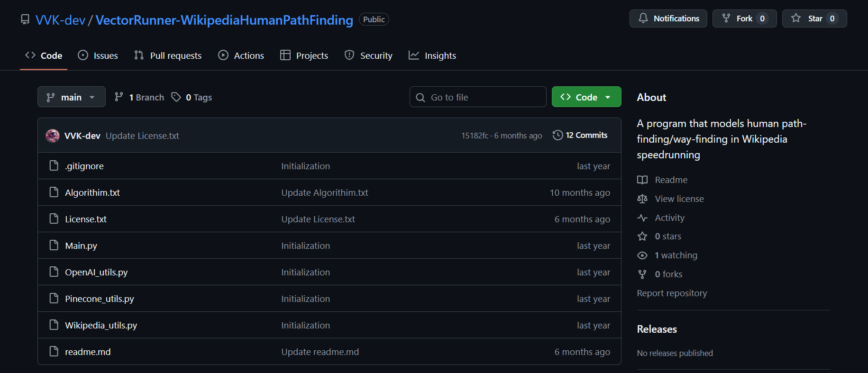This screenshot has width=868, height=373.
Task: Click the Fork count badge
Action: (762, 18)
